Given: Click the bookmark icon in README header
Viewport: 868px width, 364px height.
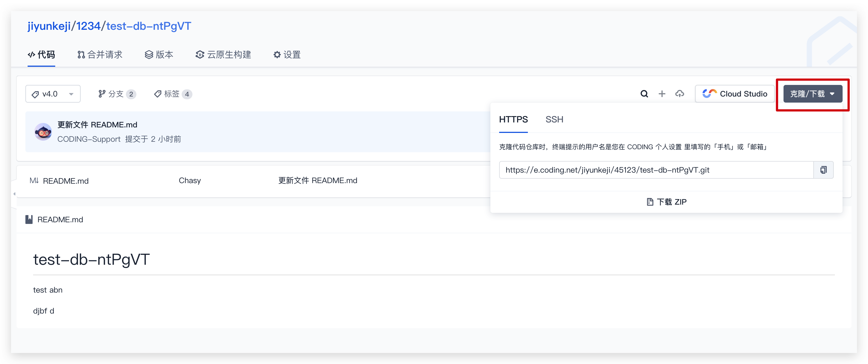Looking at the screenshot, I should pyautogui.click(x=29, y=220).
